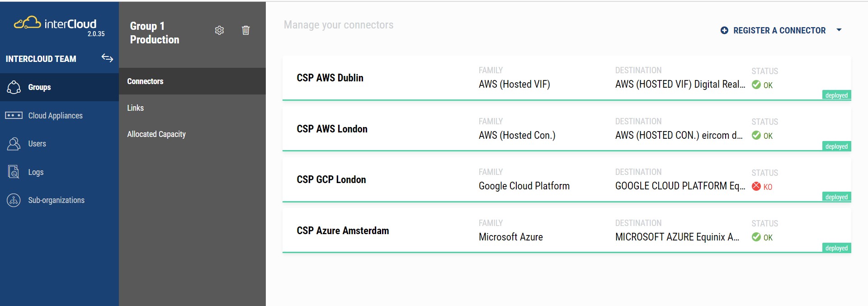Screen dimensions: 868x306
Task: Click the Logs document icon
Action: [14, 172]
